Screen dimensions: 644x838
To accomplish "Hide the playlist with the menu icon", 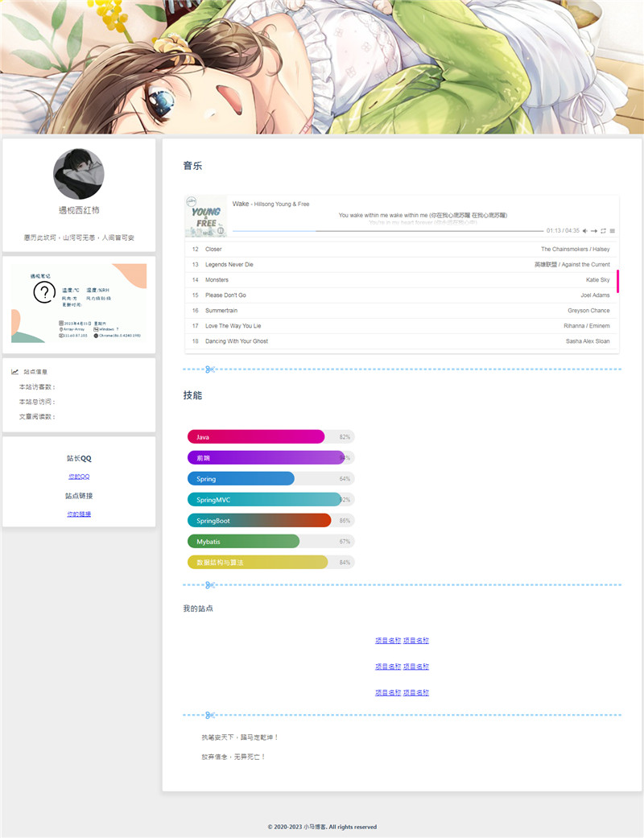I will tap(613, 231).
